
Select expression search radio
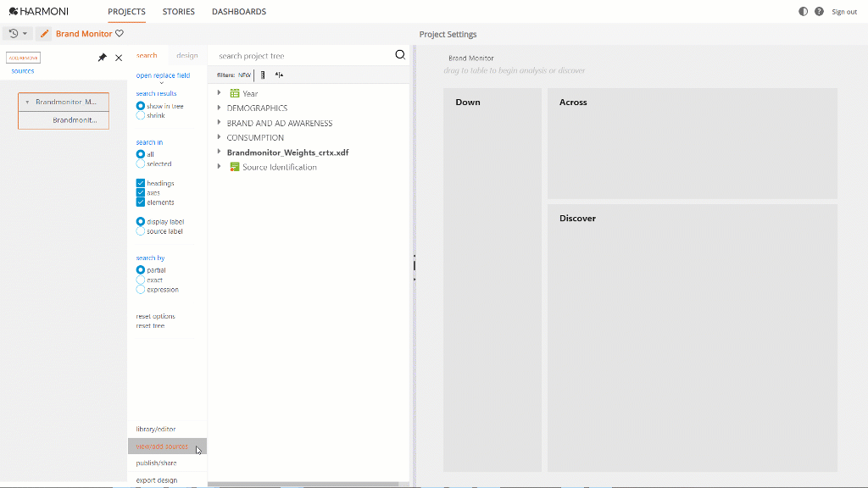click(141, 290)
